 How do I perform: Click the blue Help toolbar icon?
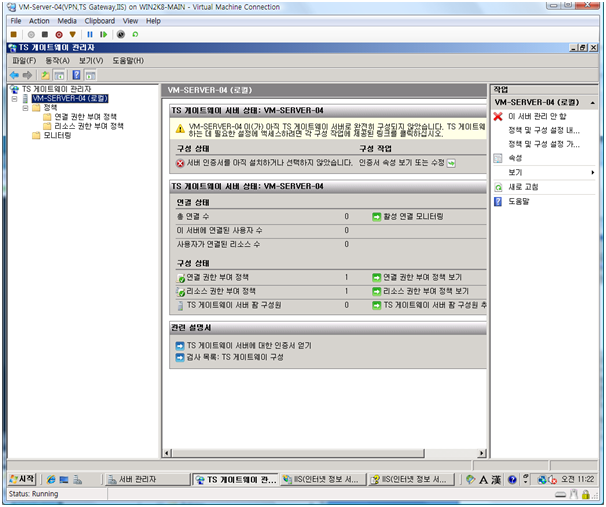click(77, 75)
